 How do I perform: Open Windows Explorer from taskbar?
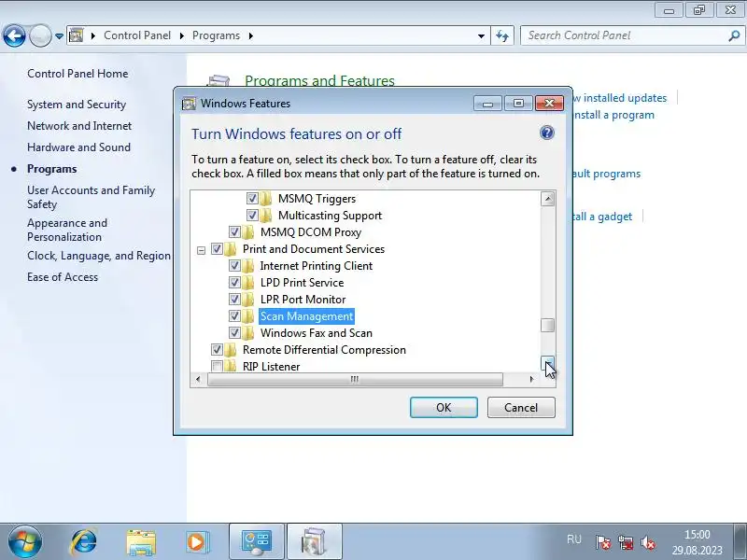pyautogui.click(x=141, y=542)
